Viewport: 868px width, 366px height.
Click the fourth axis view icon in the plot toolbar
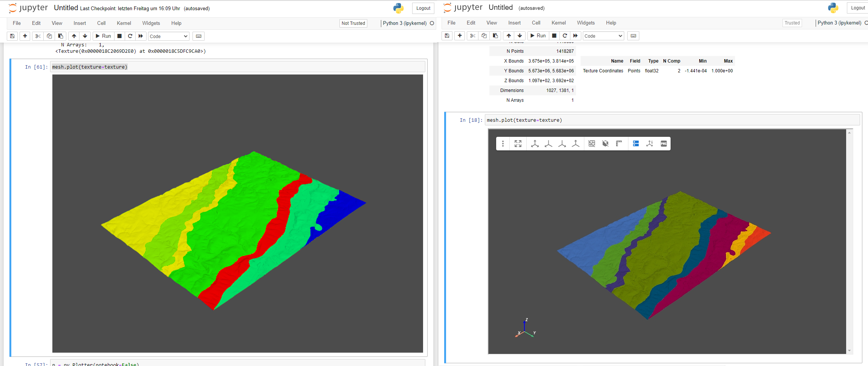[x=575, y=144]
